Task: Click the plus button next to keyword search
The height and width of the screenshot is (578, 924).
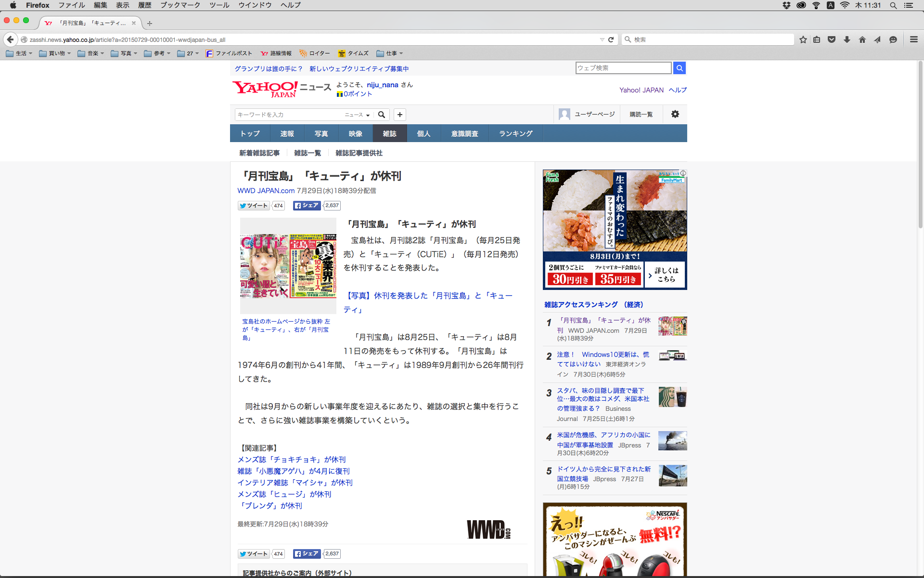Action: (399, 115)
